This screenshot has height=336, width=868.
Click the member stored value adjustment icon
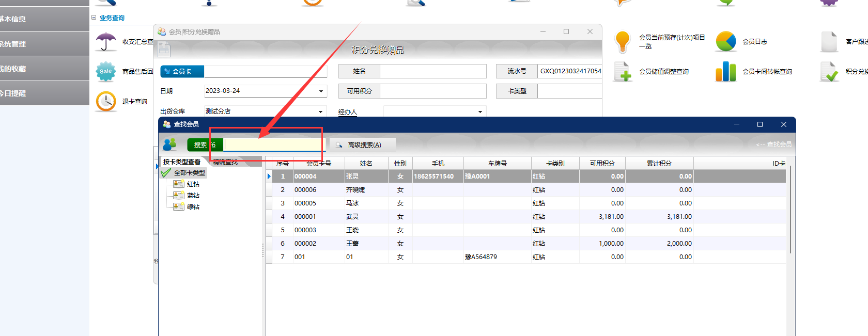(623, 72)
